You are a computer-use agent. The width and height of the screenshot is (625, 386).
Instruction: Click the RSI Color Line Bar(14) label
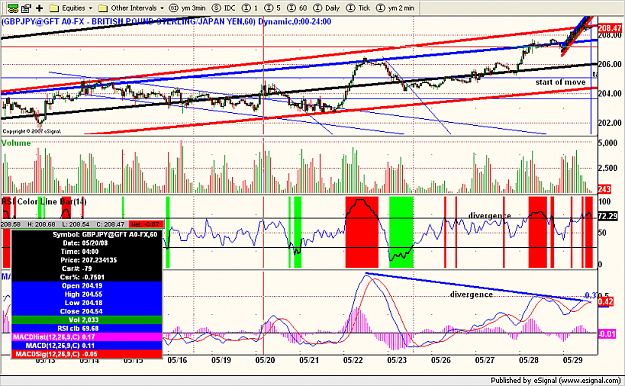point(44,201)
